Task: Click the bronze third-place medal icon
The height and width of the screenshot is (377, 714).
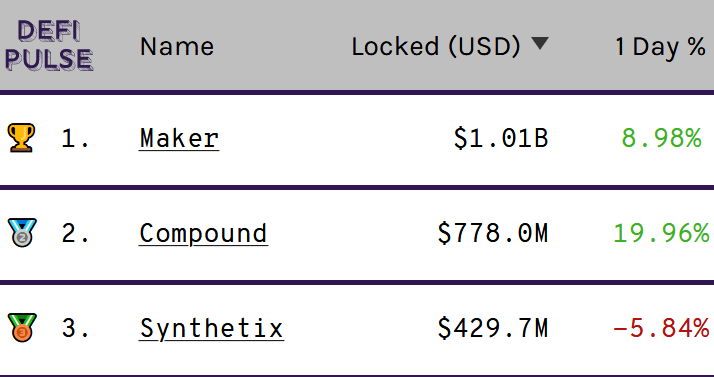Action: coord(22,327)
